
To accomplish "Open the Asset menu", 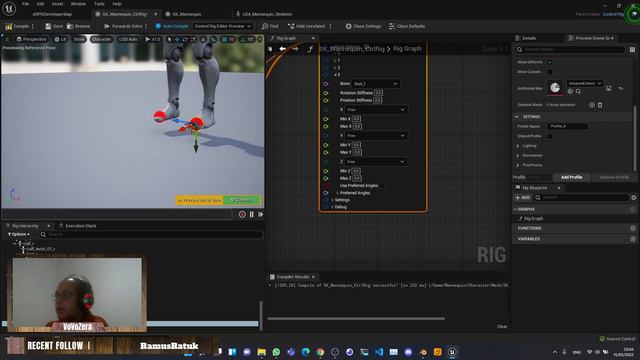I will pyautogui.click(x=58, y=4).
